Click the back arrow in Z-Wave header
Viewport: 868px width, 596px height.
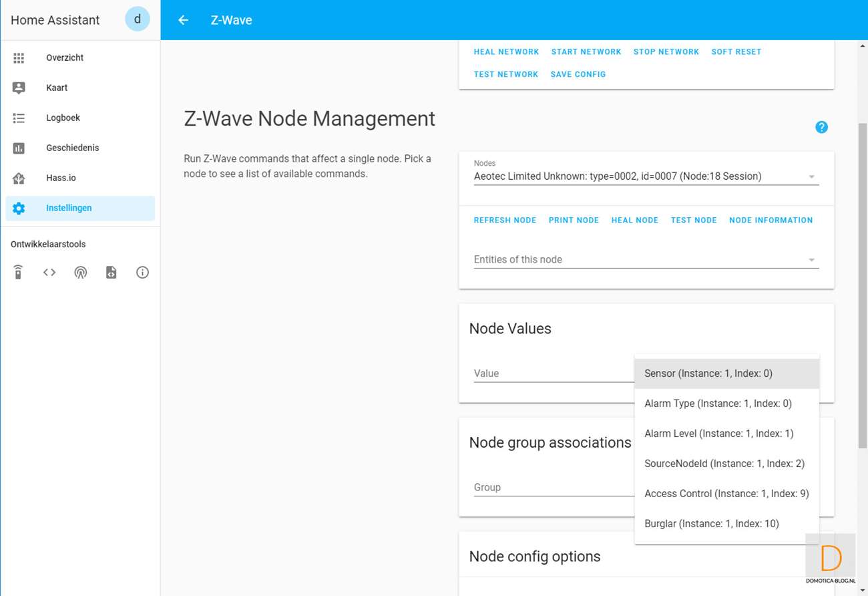coord(183,20)
